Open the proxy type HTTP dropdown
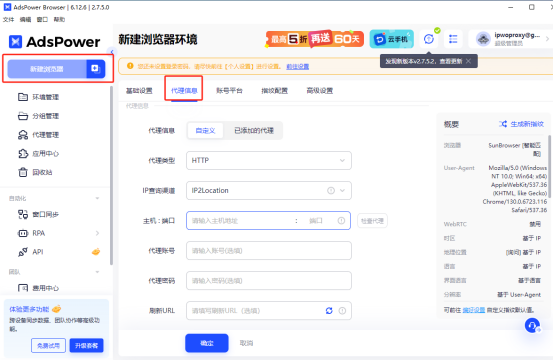 click(x=269, y=160)
